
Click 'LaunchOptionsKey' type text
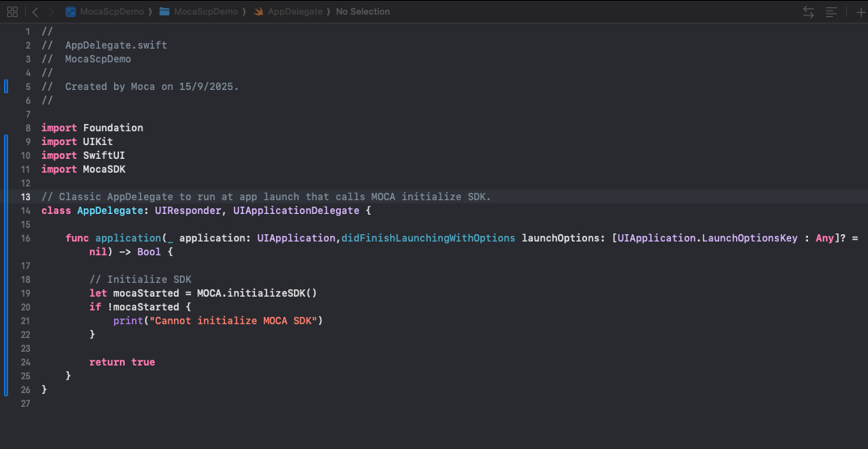pos(750,238)
